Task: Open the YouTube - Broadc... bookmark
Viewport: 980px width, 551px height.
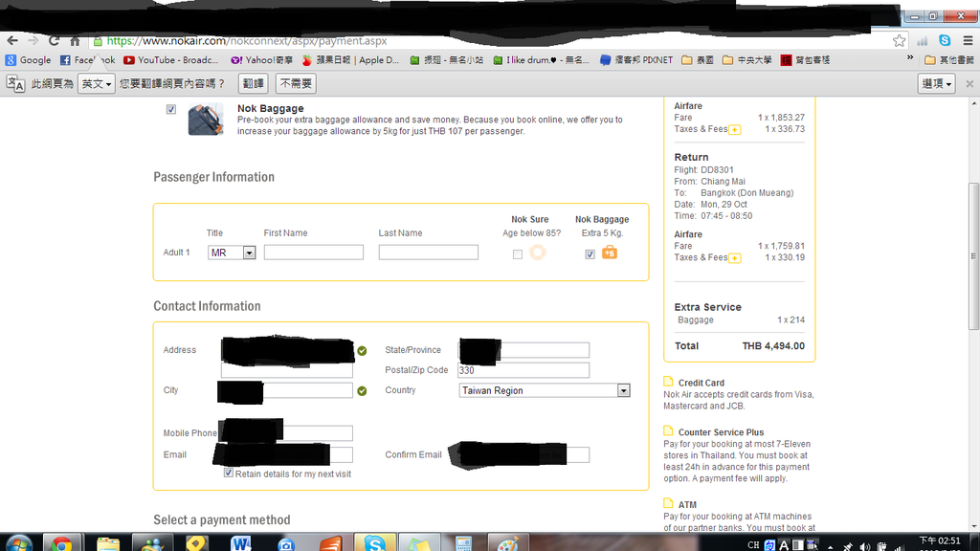Action: point(170,60)
